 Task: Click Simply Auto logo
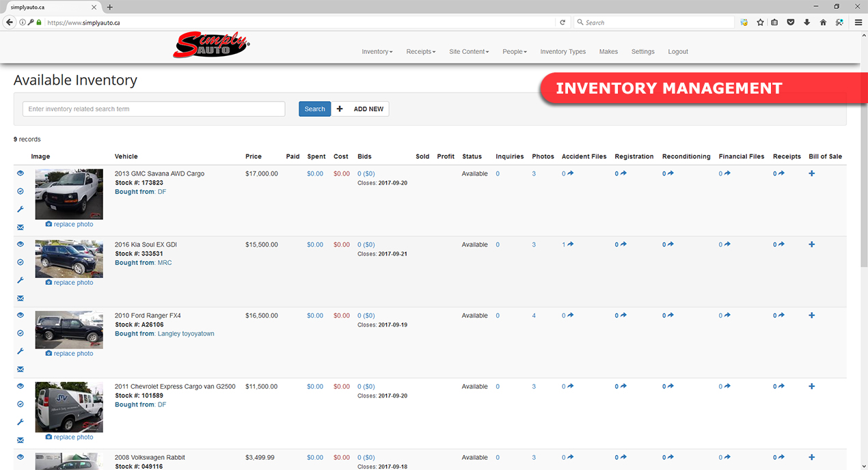click(212, 46)
